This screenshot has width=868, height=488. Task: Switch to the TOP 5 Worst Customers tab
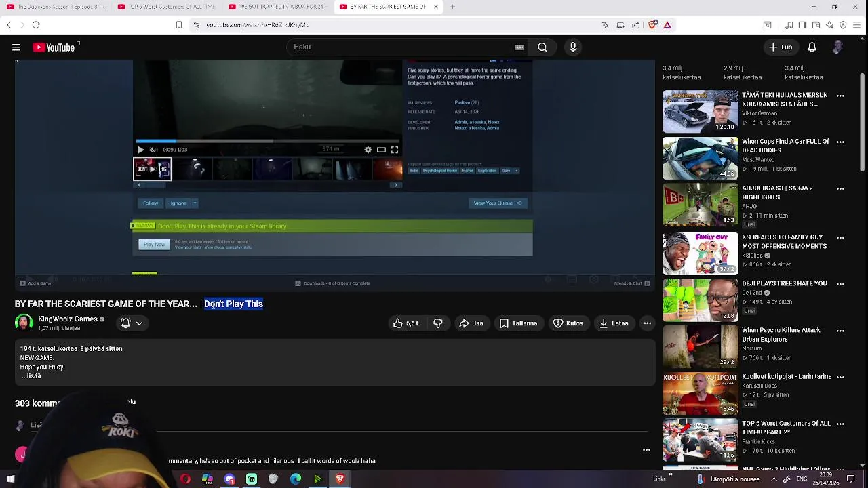pos(166,7)
